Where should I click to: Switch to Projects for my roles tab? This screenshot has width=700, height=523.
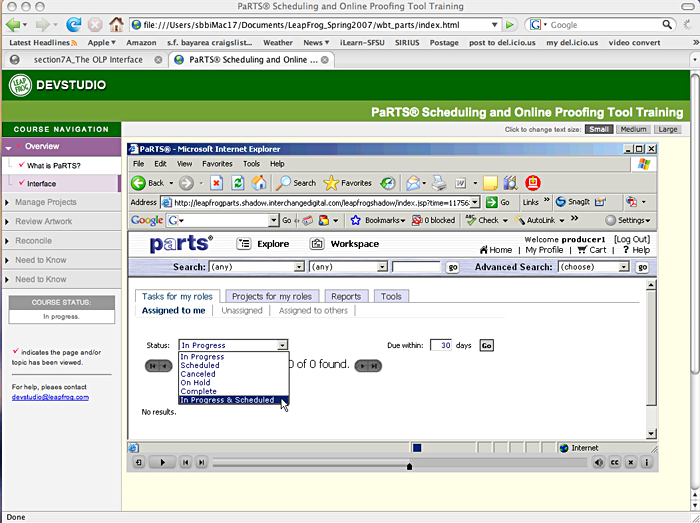(x=272, y=296)
